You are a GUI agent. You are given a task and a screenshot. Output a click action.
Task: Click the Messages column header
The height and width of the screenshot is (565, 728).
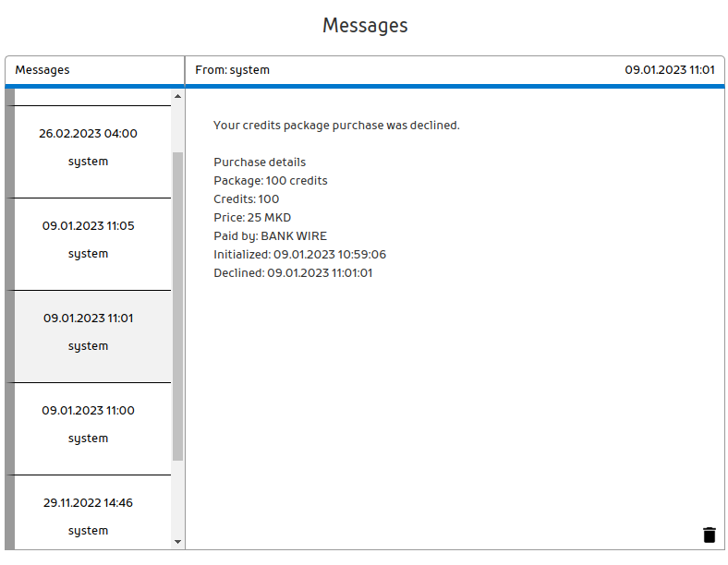tap(42, 70)
